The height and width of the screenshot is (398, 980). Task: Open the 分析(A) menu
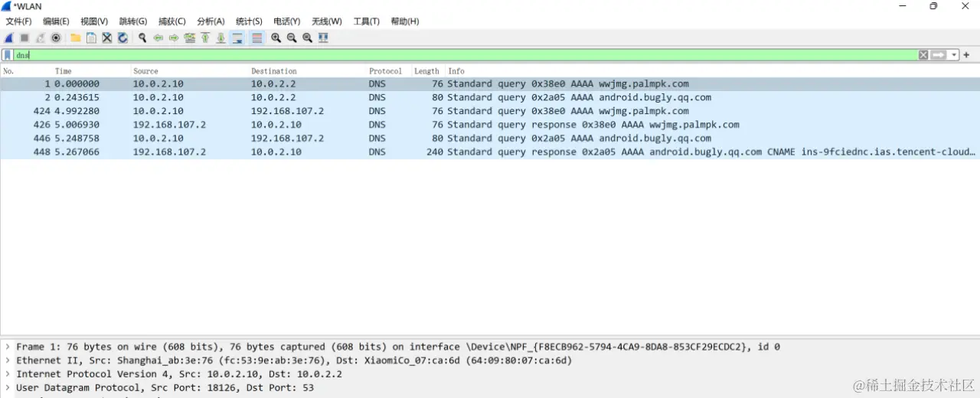211,21
